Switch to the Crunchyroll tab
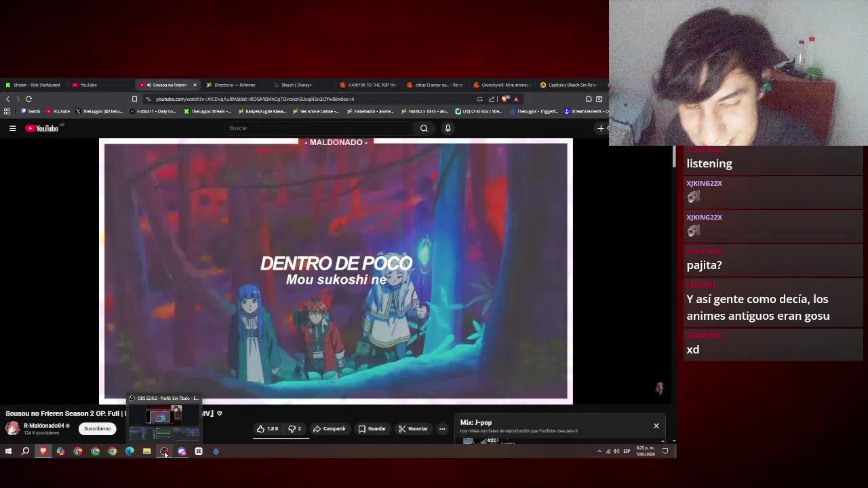This screenshot has height=488, width=868. click(x=502, y=85)
